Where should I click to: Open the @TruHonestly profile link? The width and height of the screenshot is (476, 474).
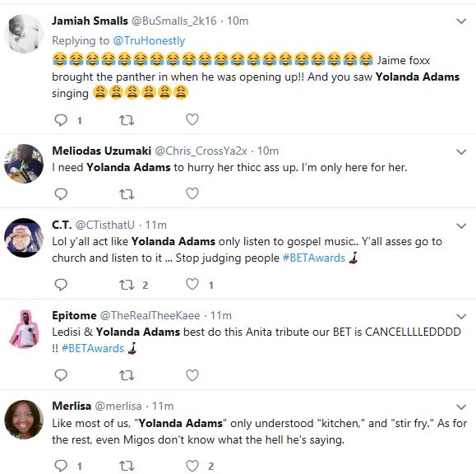tap(149, 40)
